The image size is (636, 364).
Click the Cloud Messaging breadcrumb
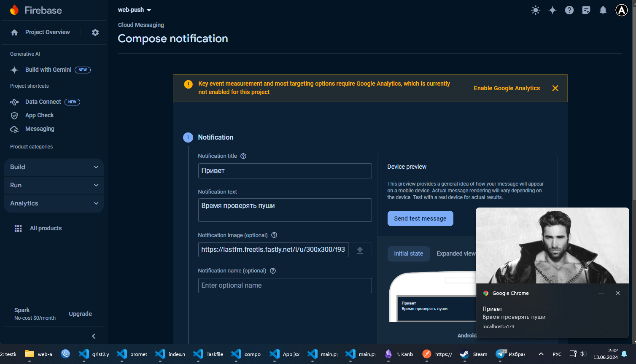click(x=141, y=25)
